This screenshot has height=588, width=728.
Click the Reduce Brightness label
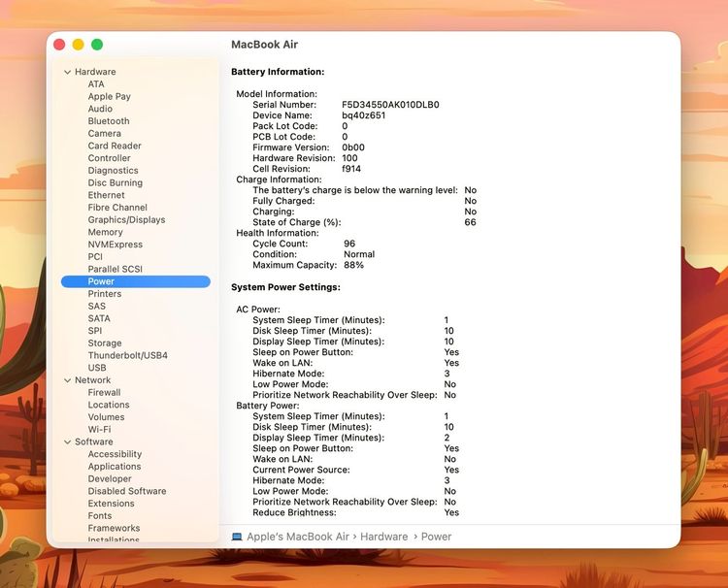click(294, 512)
